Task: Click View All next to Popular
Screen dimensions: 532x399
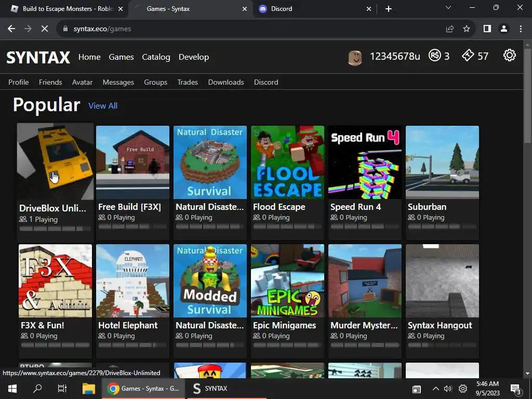Action: tap(103, 106)
